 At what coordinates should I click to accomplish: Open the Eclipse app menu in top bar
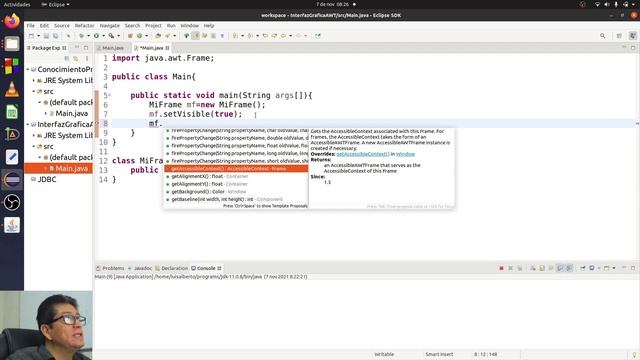pos(56,4)
